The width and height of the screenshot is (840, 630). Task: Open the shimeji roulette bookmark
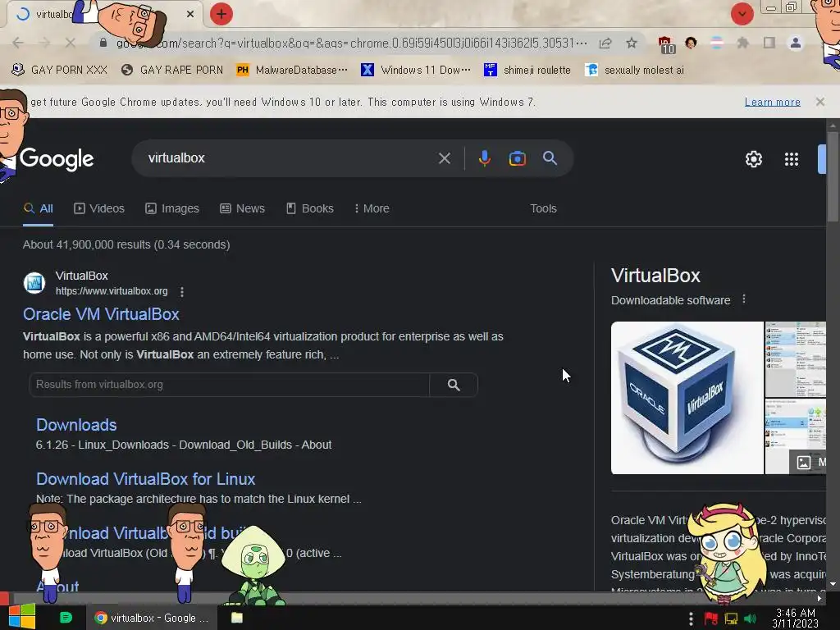[x=527, y=70]
